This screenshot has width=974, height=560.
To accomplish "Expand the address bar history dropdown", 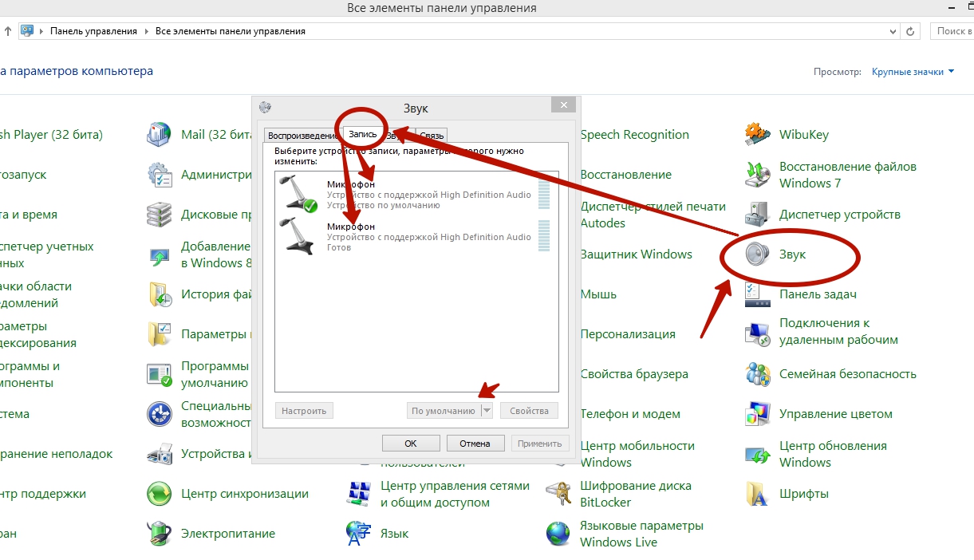I will [x=893, y=31].
